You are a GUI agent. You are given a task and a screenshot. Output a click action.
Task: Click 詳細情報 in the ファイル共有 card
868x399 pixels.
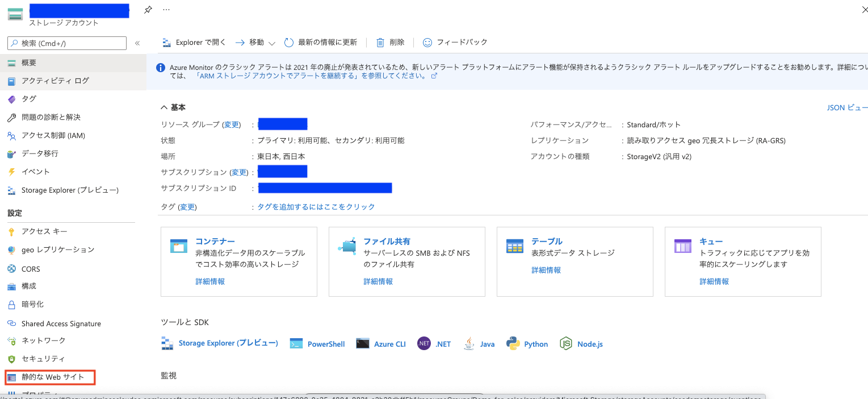[x=378, y=281]
